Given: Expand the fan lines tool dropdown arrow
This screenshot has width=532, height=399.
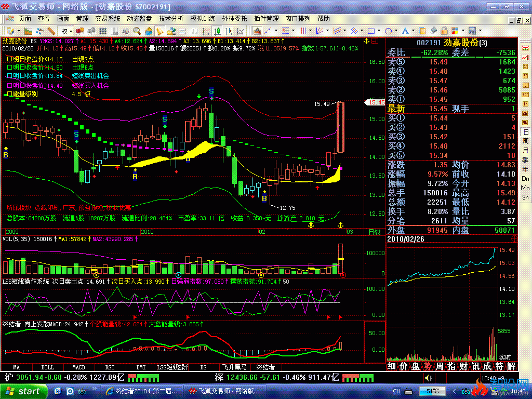Looking at the screenshot, I should pos(327,31).
